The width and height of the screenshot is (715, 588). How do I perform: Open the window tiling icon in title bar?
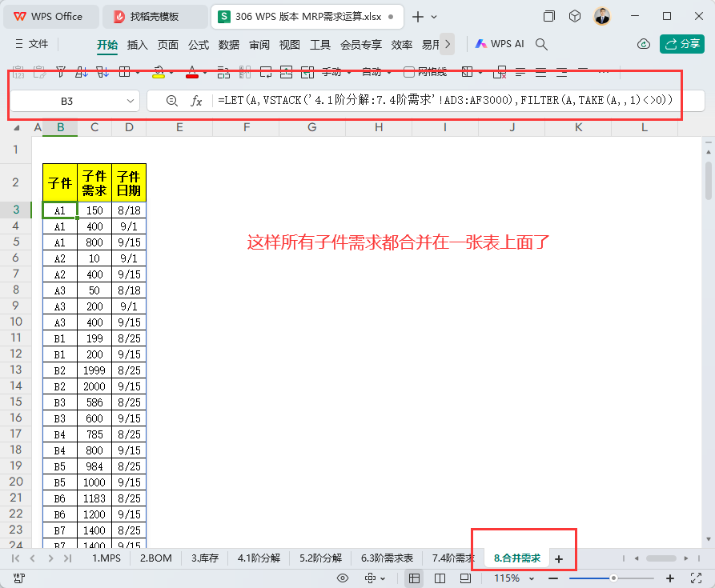click(549, 16)
